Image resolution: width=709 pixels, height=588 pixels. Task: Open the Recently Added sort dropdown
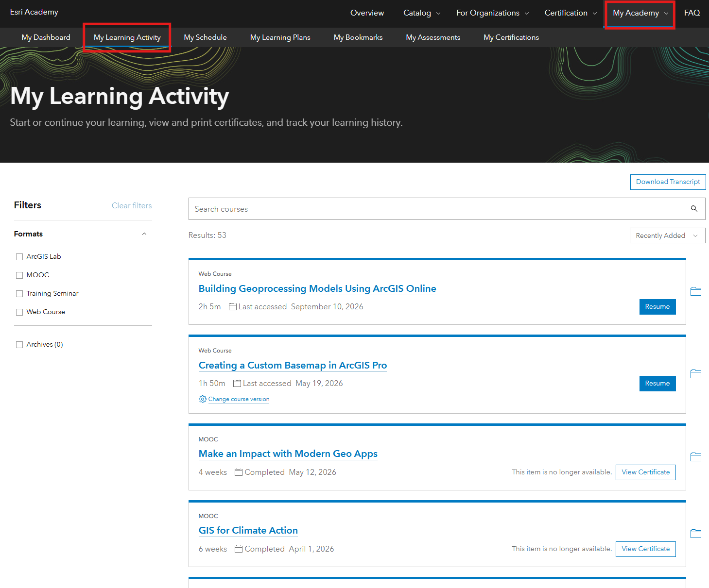click(667, 235)
